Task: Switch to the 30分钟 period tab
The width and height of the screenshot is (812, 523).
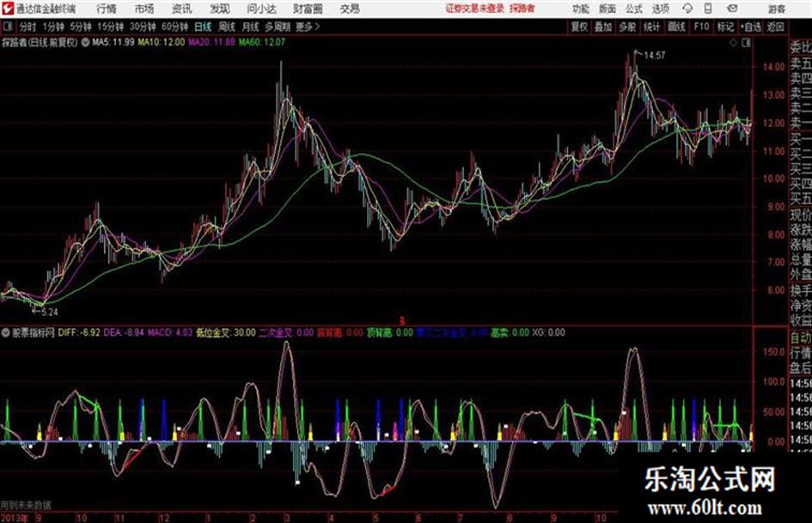Action: [x=143, y=27]
